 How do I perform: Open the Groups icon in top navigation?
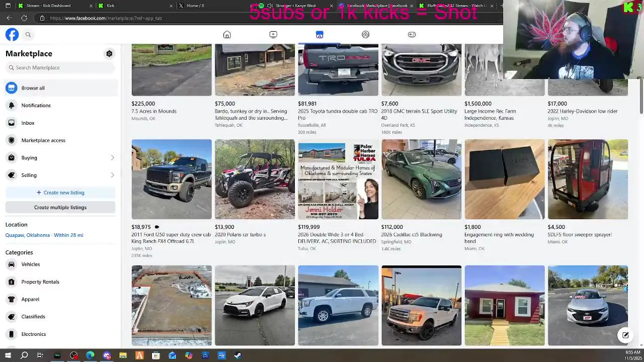[366, 35]
